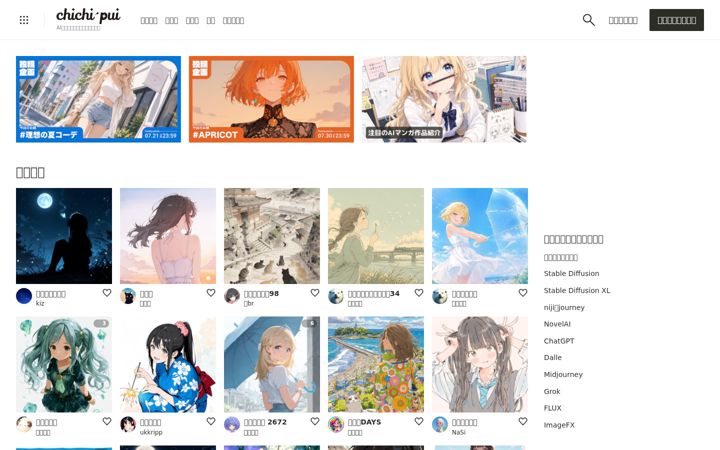Like the green twin-tail chibi artwork

pos(107,422)
